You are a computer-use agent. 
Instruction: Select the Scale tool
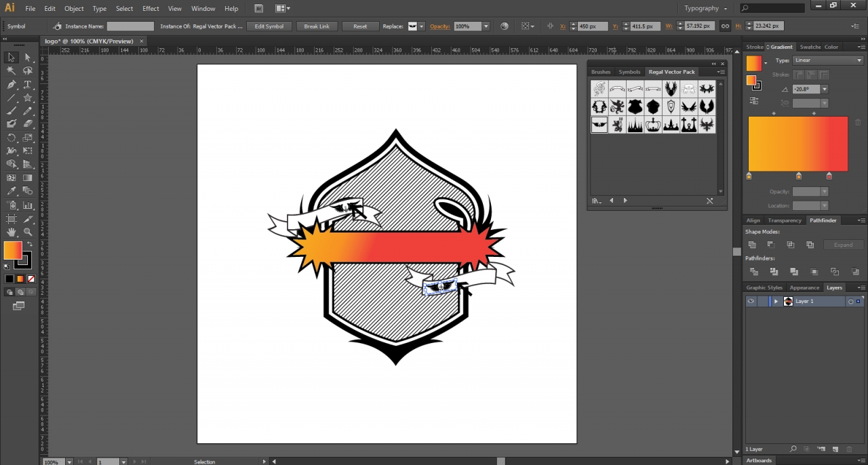[28, 138]
